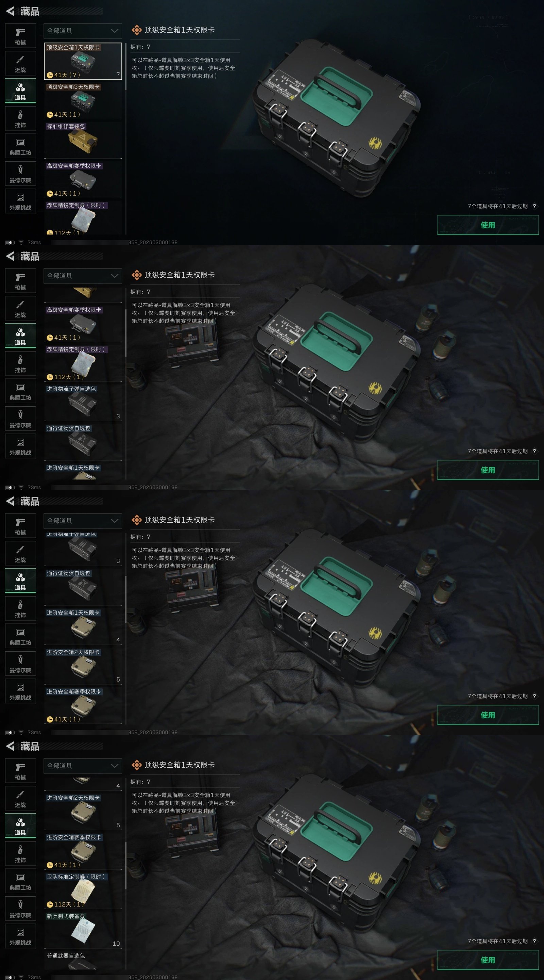544x980 pixels.
Task: Switch to 道具 tab beside 新兵制式装备券 list
Action: click(x=20, y=826)
